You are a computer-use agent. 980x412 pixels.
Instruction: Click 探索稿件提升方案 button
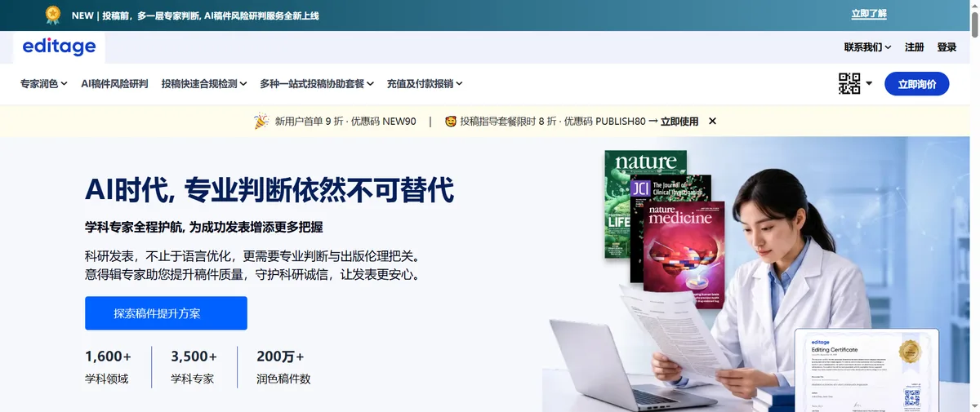point(166,313)
